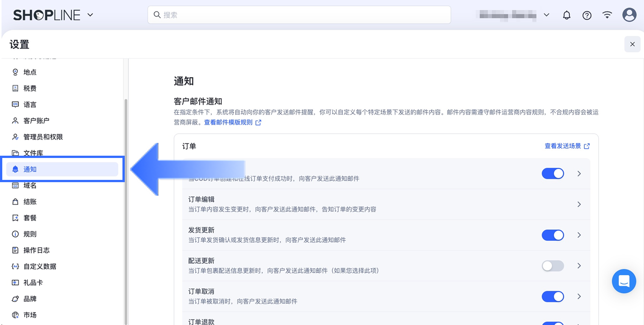Open 订单取消 row chevron
644x325 pixels.
click(579, 296)
